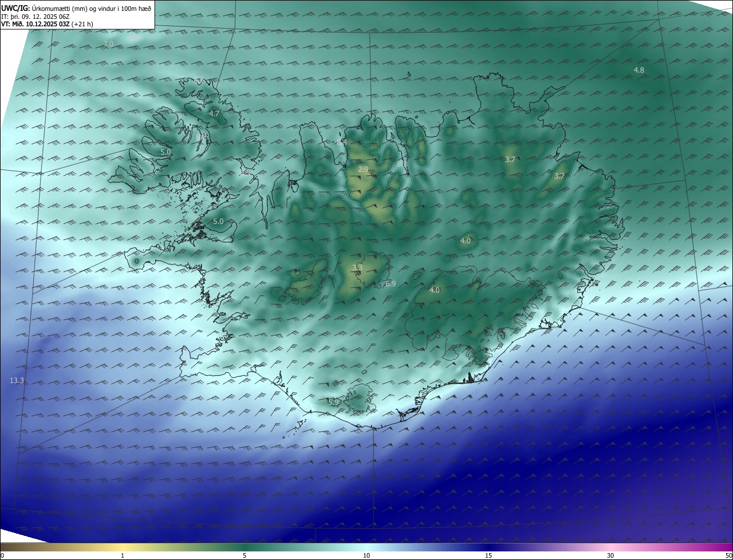Click the color scale tick labeled 0
Screen dimensions: 733x560
(2, 555)
